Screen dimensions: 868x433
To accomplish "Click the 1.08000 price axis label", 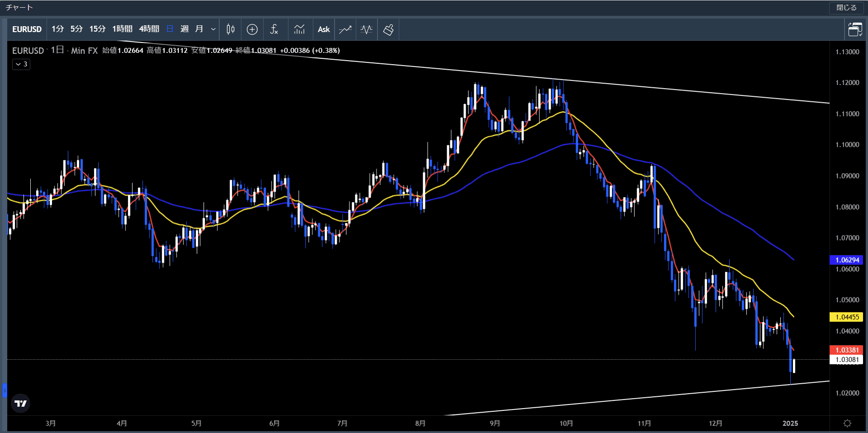I will click(x=847, y=207).
